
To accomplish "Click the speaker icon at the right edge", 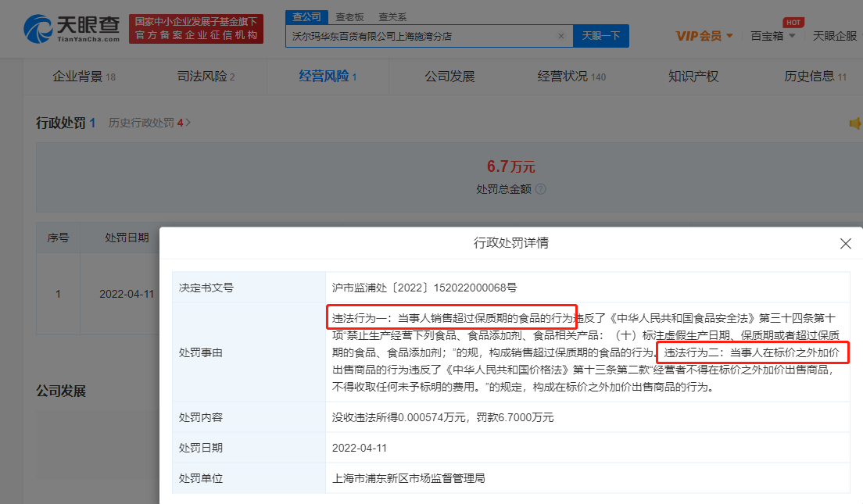I will pos(855,123).
